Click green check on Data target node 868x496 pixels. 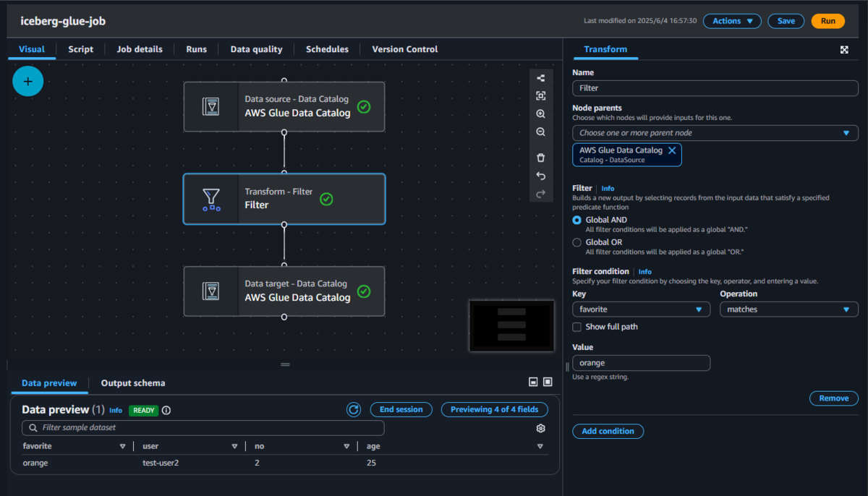(364, 291)
